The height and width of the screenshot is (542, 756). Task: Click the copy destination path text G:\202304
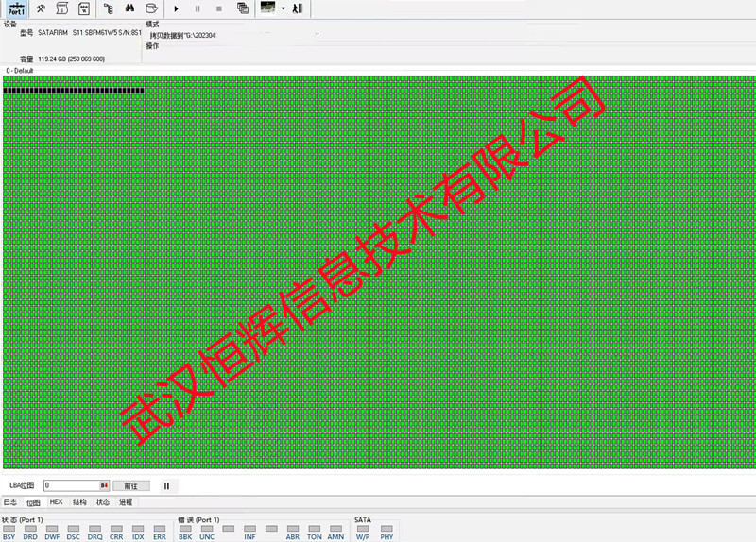tap(198, 35)
